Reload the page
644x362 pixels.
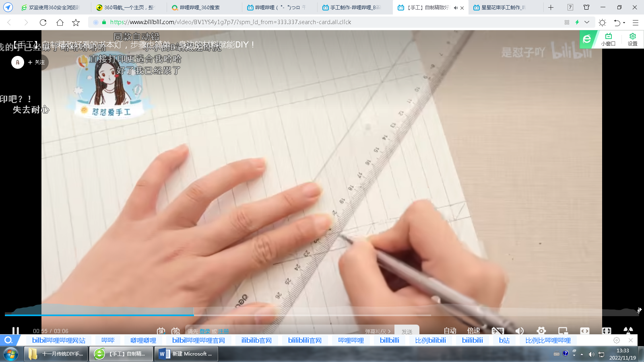[x=43, y=23]
